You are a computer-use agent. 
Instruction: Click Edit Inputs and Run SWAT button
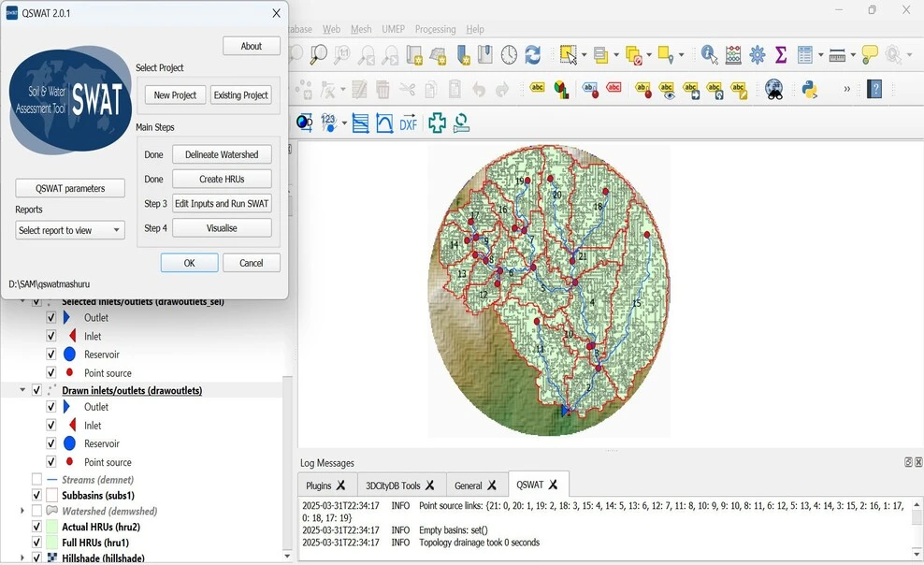pos(222,203)
